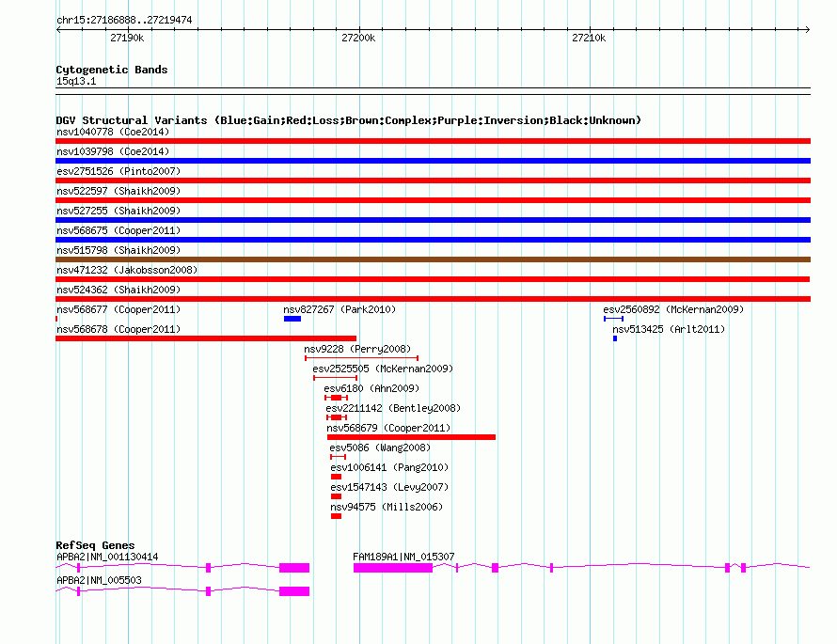This screenshot has height=644, width=837.
Task: Click the nsv9228 (Perry2008) label
Action: point(357,349)
